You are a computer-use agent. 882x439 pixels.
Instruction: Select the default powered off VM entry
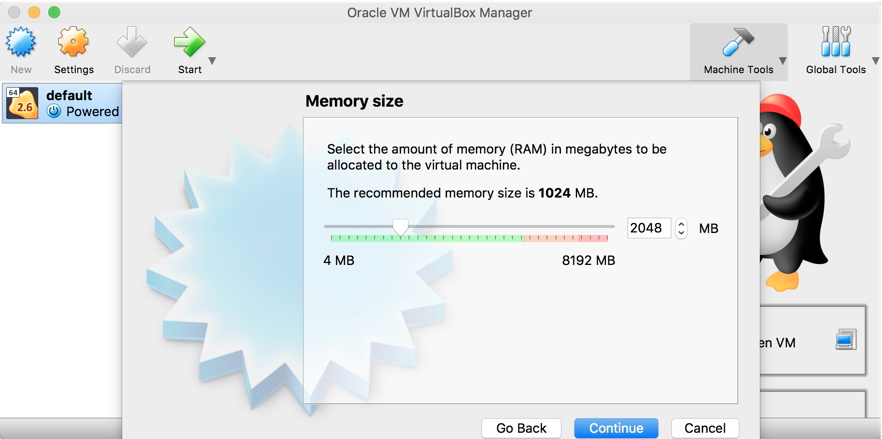click(x=61, y=104)
